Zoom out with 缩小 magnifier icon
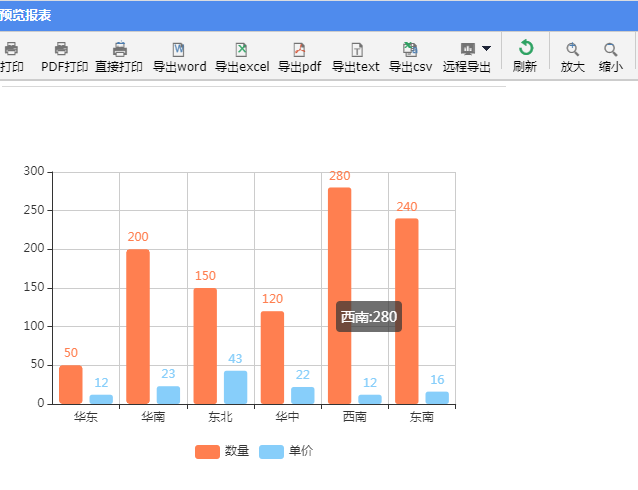 point(610,49)
